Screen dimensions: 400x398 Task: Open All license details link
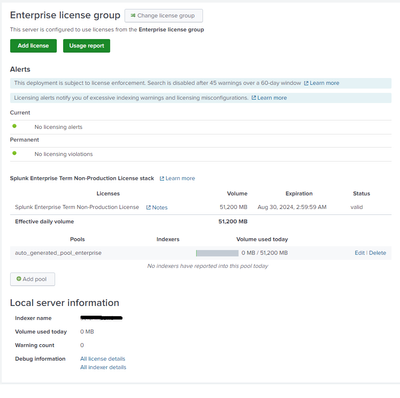click(x=103, y=359)
